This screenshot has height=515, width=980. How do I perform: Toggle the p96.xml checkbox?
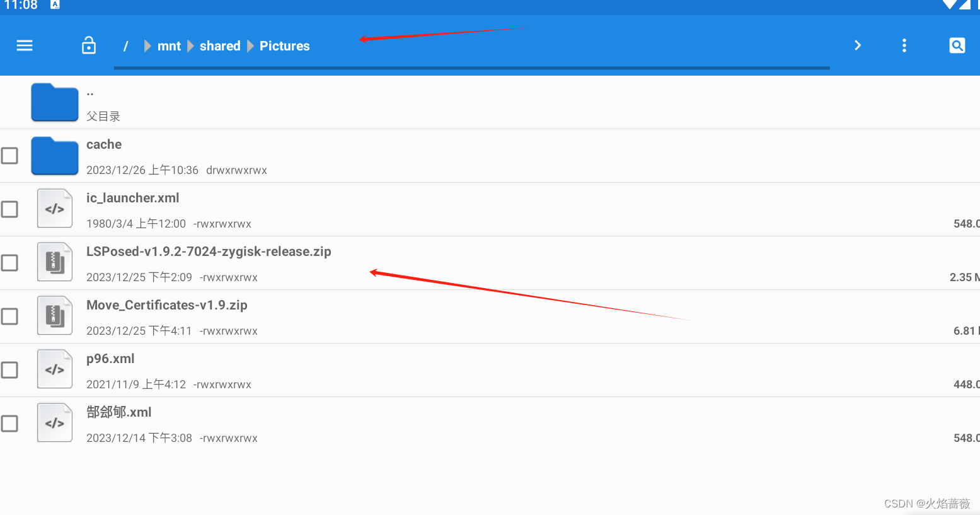pyautogui.click(x=9, y=370)
